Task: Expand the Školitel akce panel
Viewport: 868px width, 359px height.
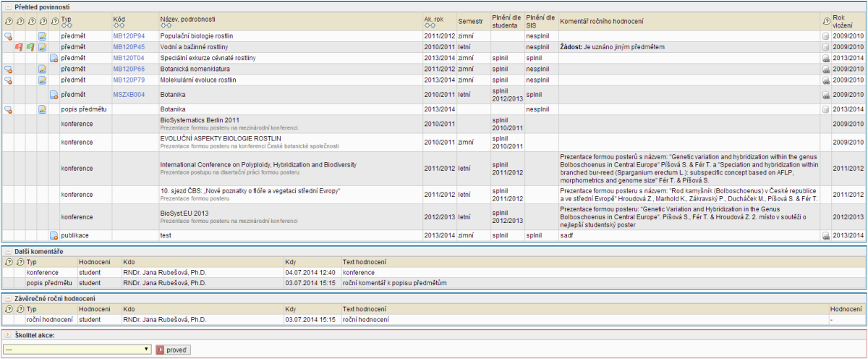Action: point(7,335)
